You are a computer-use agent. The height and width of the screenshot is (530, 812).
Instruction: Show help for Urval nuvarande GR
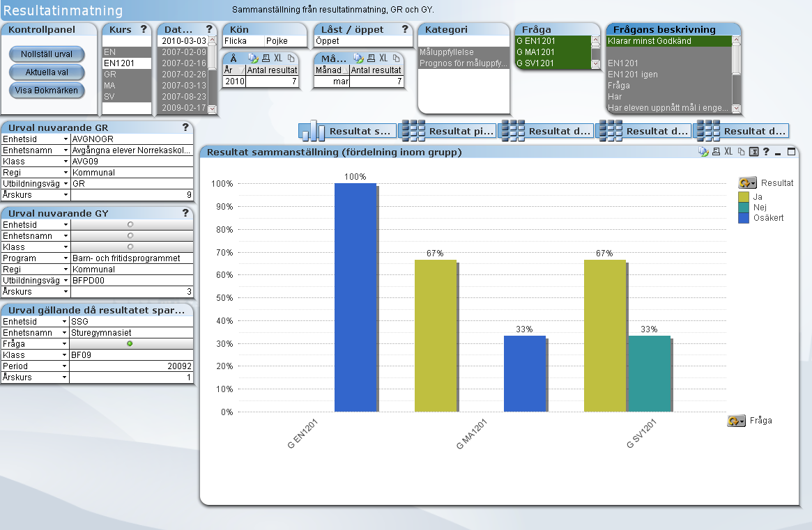[x=185, y=127]
